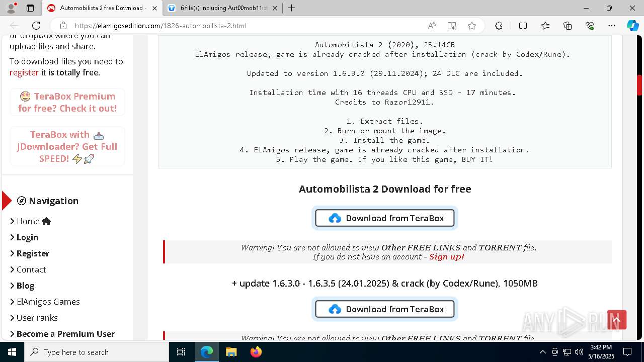Show hidden system tray icons
This screenshot has width=644, height=362.
click(x=543, y=352)
